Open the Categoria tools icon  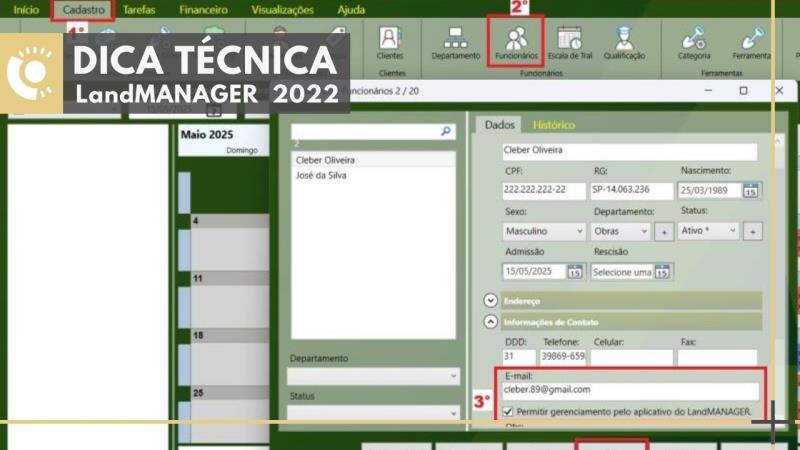[x=694, y=43]
